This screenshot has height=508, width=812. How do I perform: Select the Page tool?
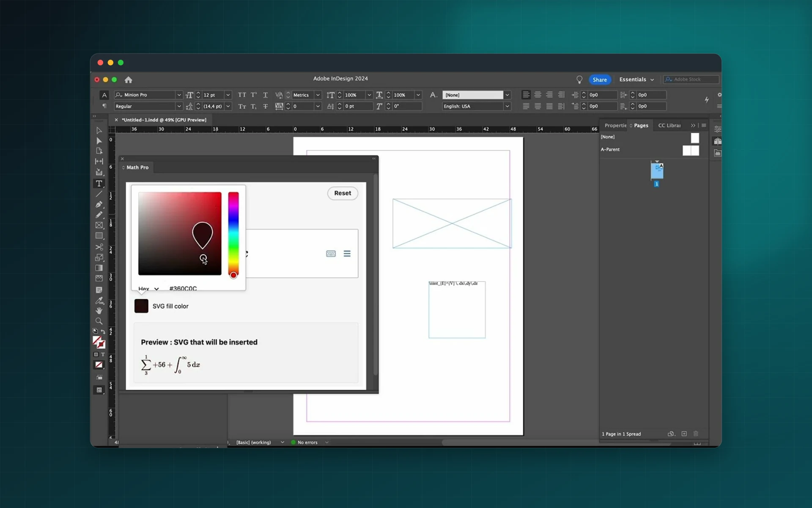pyautogui.click(x=99, y=151)
